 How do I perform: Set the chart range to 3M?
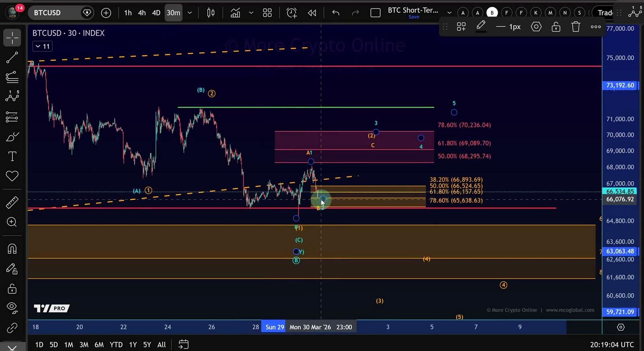point(84,345)
